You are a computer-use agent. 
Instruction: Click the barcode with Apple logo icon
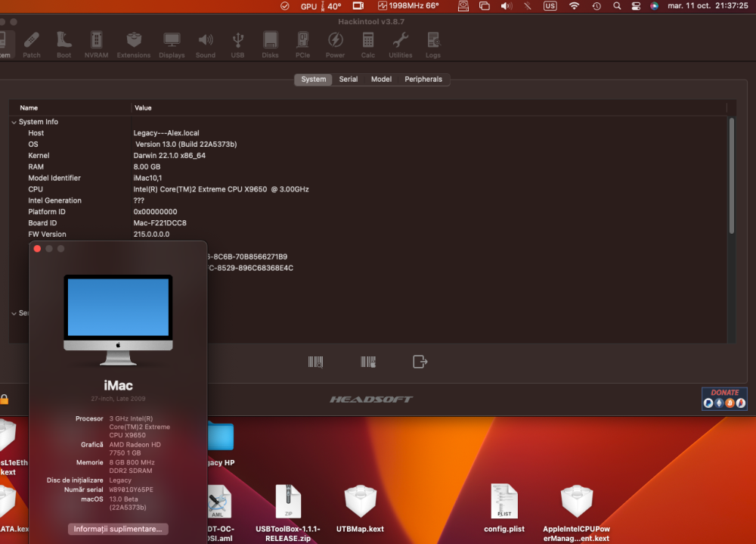(x=368, y=362)
